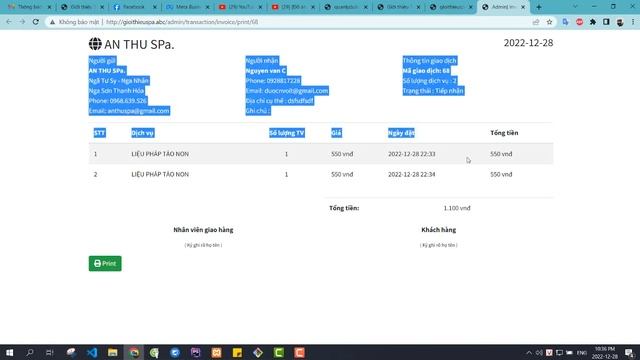This screenshot has width=640, height=360.
Task: Click the Khách hàng label
Action: click(438, 230)
